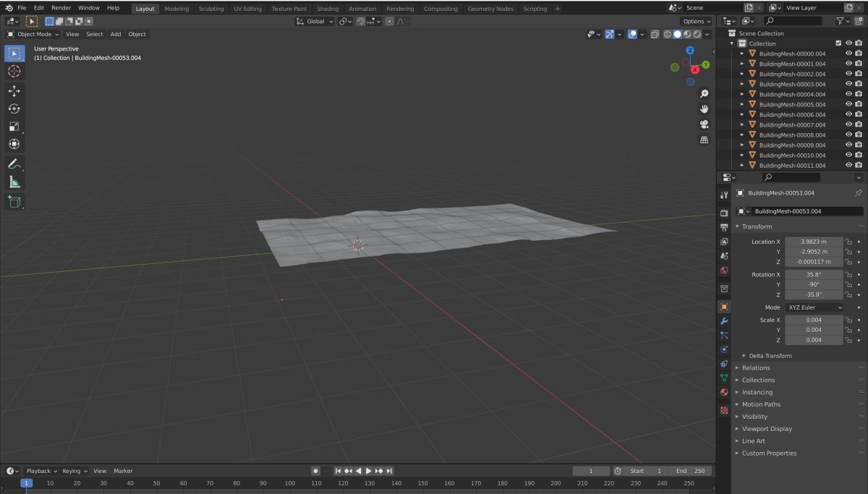
Task: Click the outliner search field
Action: point(793,21)
